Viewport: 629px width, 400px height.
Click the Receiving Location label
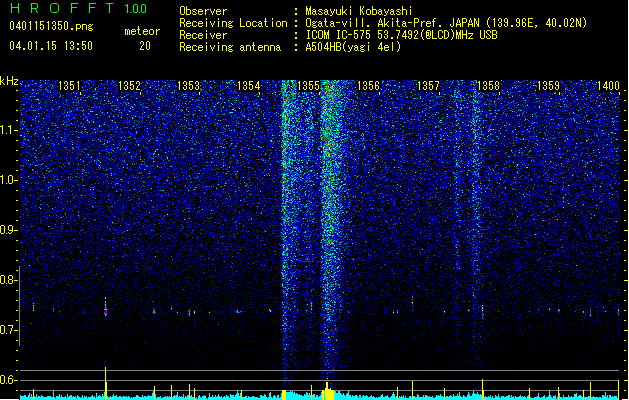(x=233, y=23)
